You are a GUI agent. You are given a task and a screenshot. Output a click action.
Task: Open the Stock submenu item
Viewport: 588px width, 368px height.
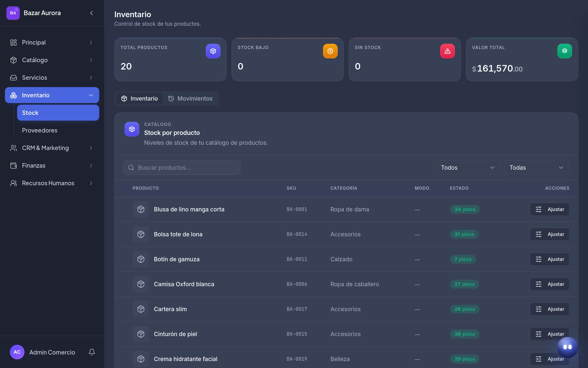[x=58, y=113]
